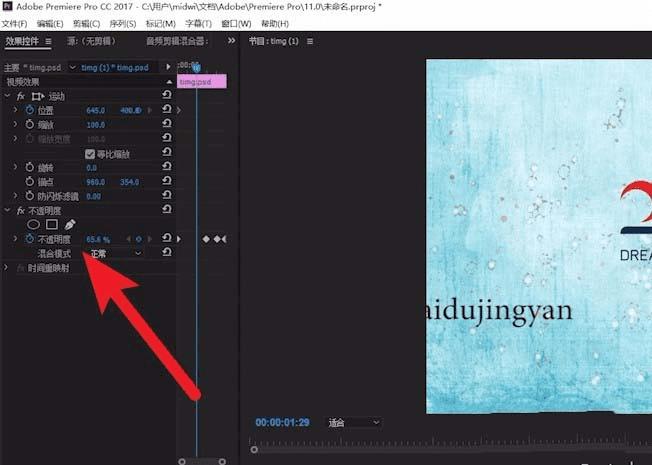Expand the 旋转 property
This screenshot has width=652, height=465.
[16, 167]
